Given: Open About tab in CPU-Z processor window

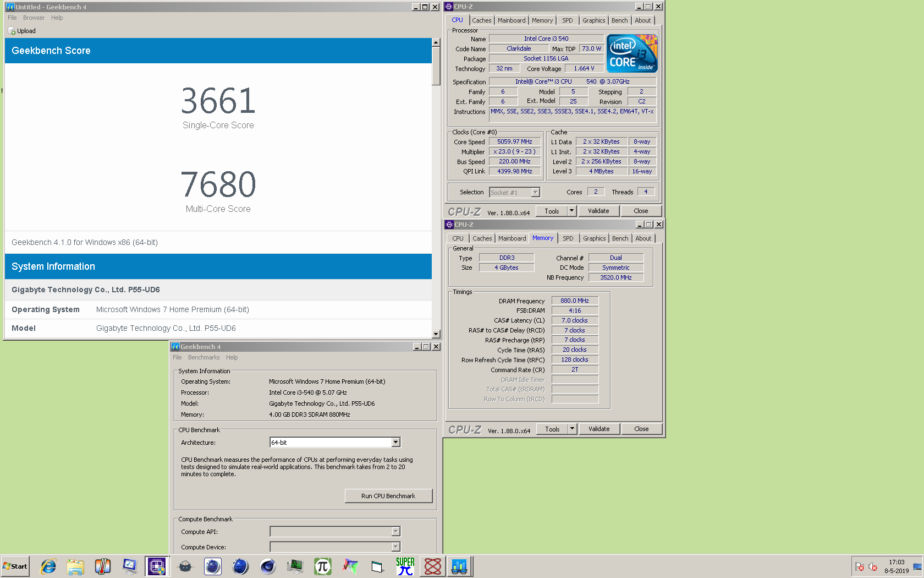Looking at the screenshot, I should tap(643, 20).
